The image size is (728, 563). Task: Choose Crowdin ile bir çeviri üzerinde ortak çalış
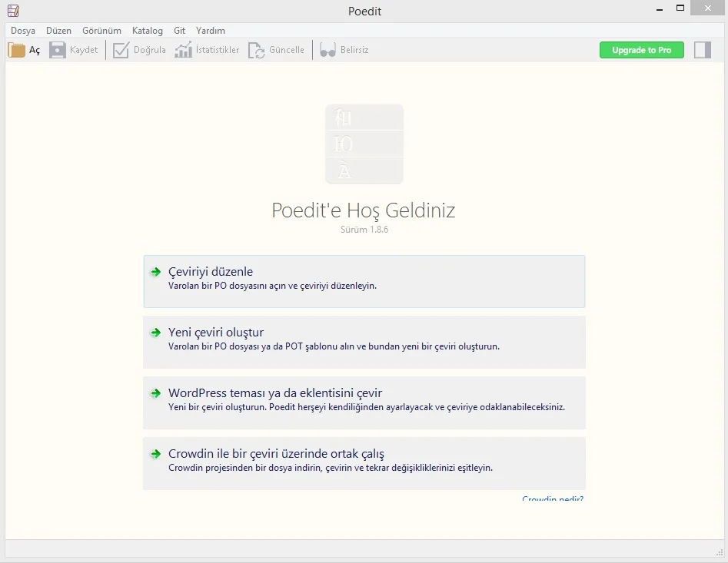click(x=276, y=454)
